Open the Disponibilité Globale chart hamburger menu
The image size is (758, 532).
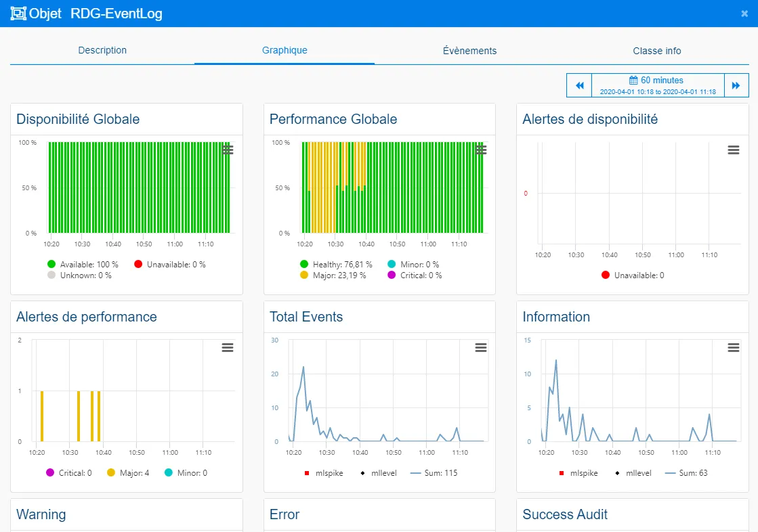click(228, 150)
